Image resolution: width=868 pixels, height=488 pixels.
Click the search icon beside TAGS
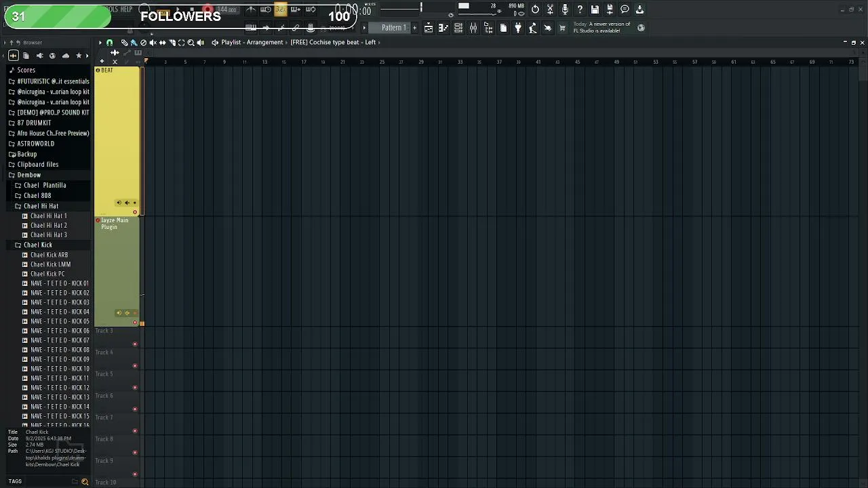[x=85, y=482]
